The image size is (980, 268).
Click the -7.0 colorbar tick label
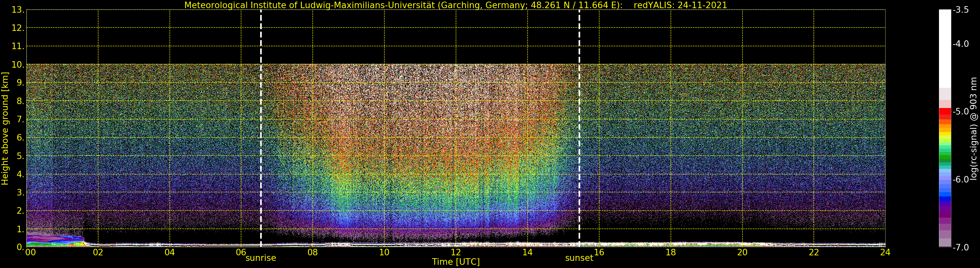point(960,248)
